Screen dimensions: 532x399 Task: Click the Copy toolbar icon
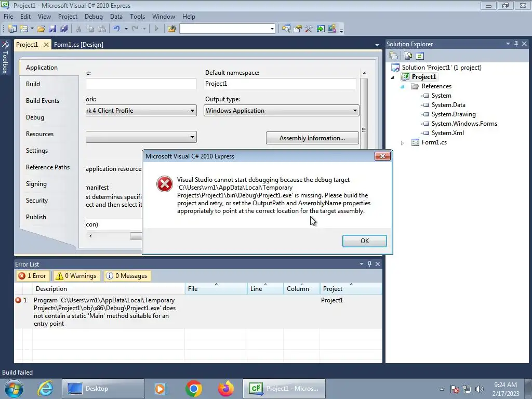click(90, 29)
